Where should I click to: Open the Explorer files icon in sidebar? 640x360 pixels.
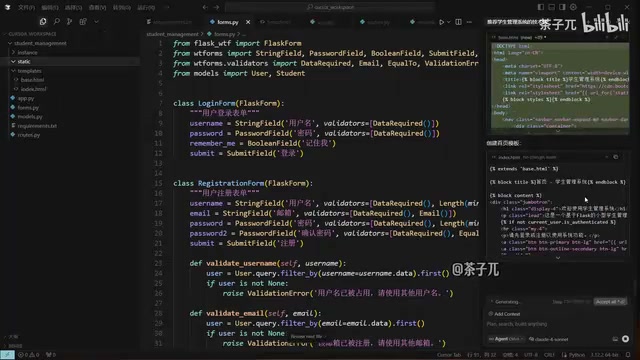click(43, 21)
